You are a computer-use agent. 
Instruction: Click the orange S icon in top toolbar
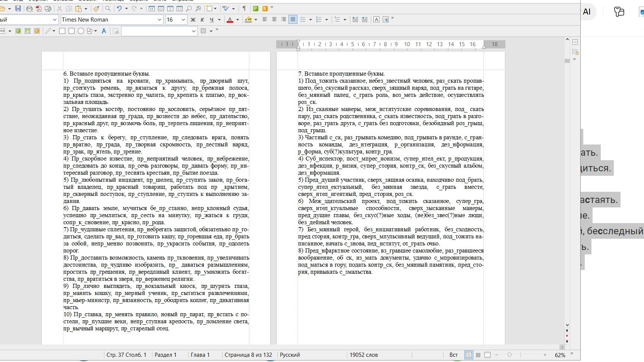(x=265, y=9)
